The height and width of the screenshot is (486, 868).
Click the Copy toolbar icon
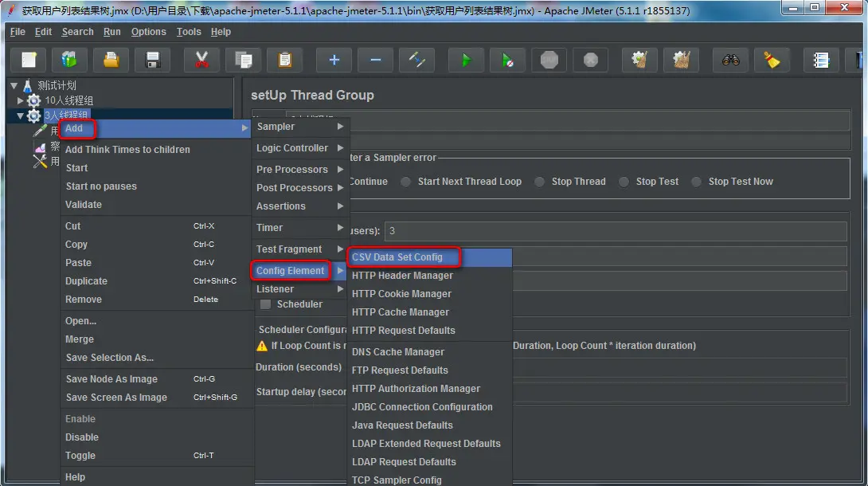243,60
